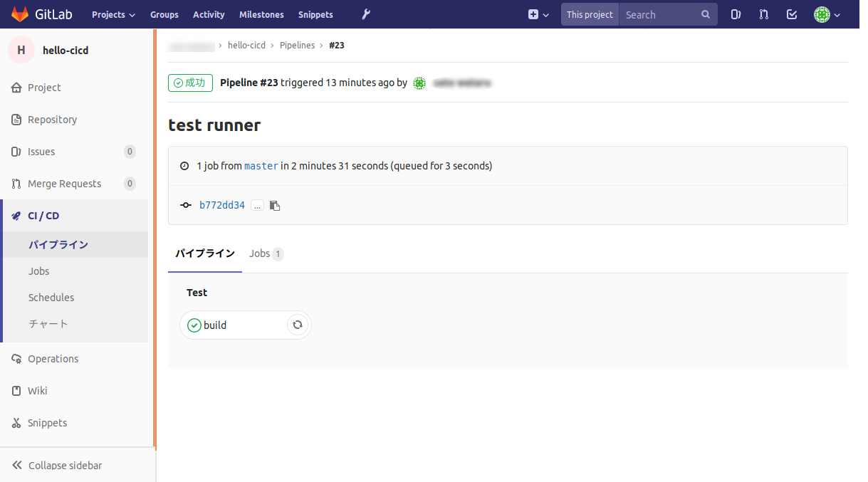Retry the build job via circular arrow icon
This screenshot has width=868, height=482.
pos(298,325)
